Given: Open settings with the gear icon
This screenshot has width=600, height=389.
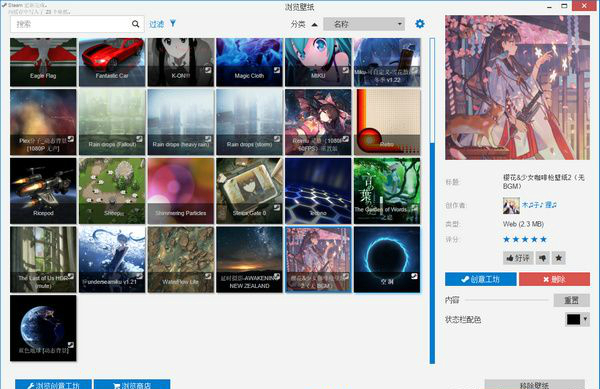Looking at the screenshot, I should 420,24.
